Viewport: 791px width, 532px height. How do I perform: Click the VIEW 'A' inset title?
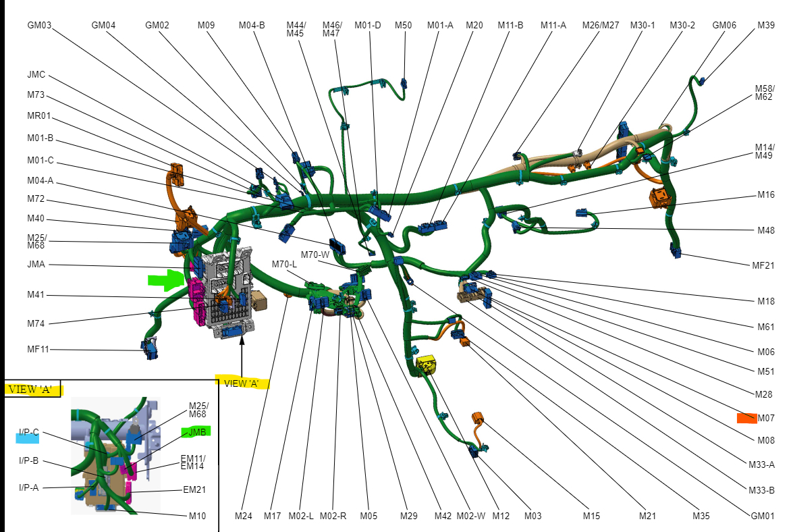tap(30, 390)
